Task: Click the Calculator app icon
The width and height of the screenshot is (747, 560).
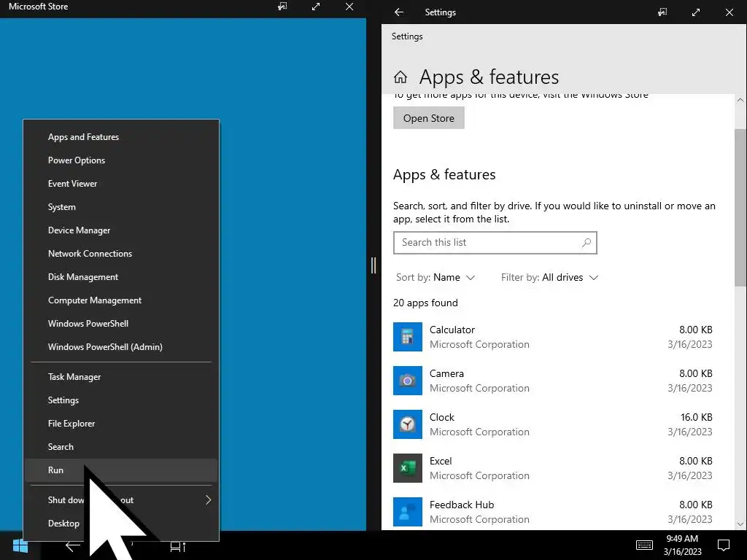Action: (x=407, y=337)
